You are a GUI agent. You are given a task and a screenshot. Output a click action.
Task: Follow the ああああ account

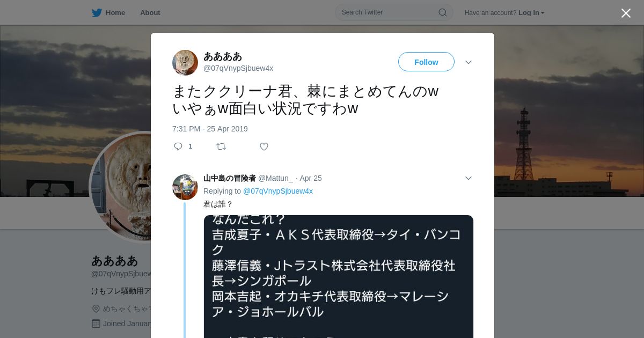coord(426,62)
